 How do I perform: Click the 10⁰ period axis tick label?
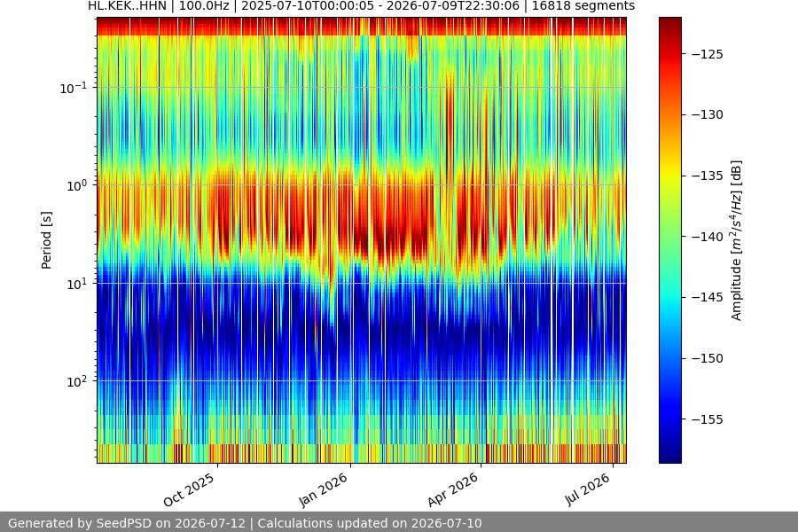76,186
